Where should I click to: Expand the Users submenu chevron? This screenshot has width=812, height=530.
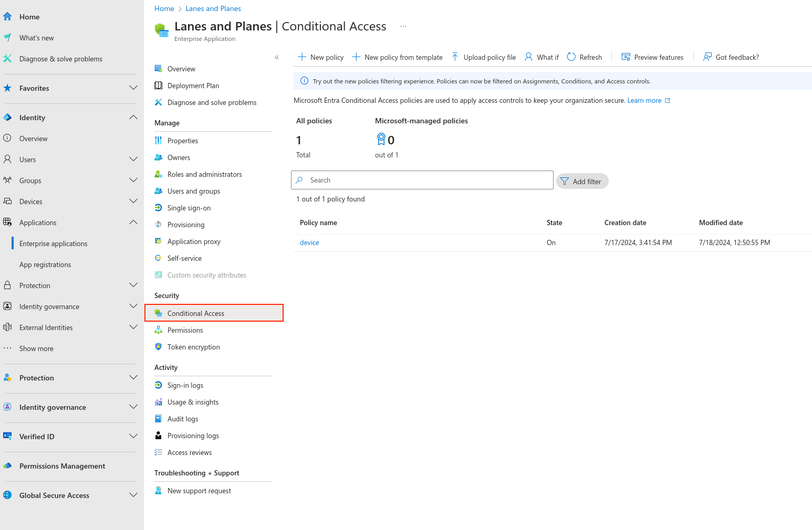tap(133, 159)
